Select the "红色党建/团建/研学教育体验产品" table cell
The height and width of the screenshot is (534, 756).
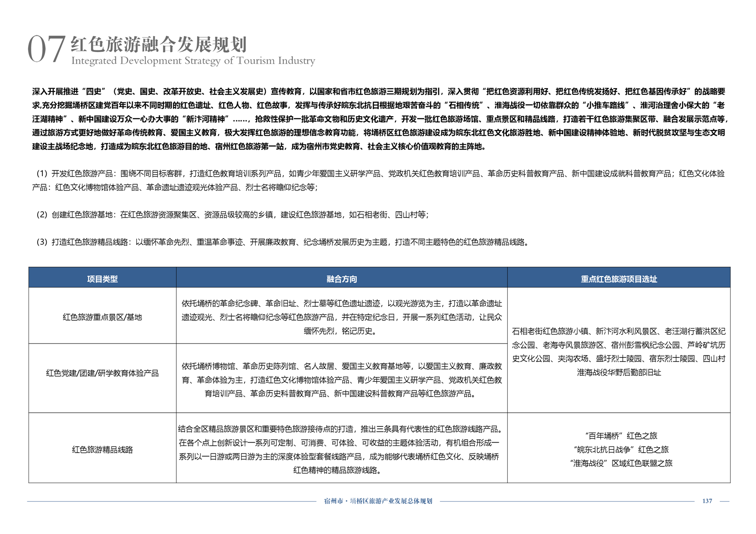(x=102, y=373)
